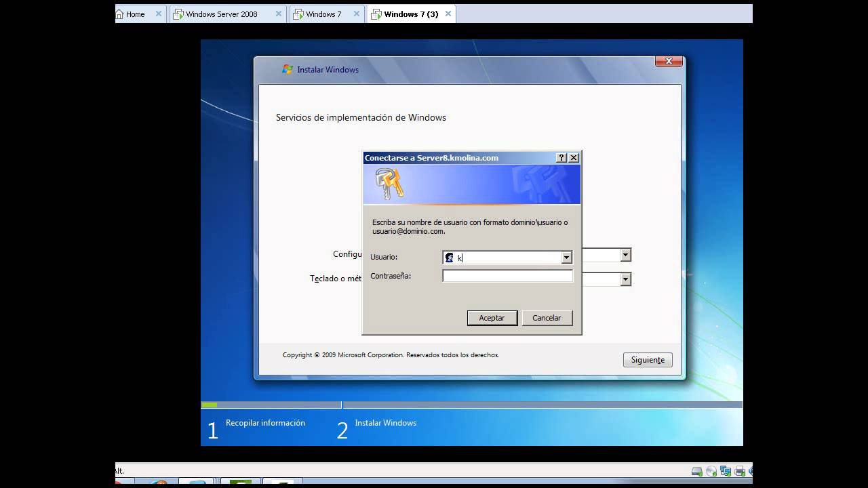This screenshot has width=868, height=488.
Task: Select the Windows 7 (3) tab
Action: tap(411, 14)
